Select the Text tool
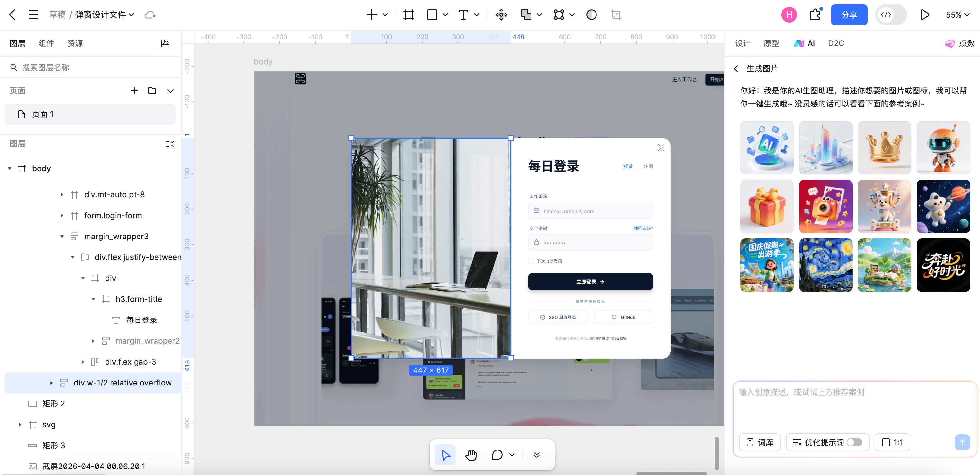The height and width of the screenshot is (475, 980). pyautogui.click(x=463, y=15)
